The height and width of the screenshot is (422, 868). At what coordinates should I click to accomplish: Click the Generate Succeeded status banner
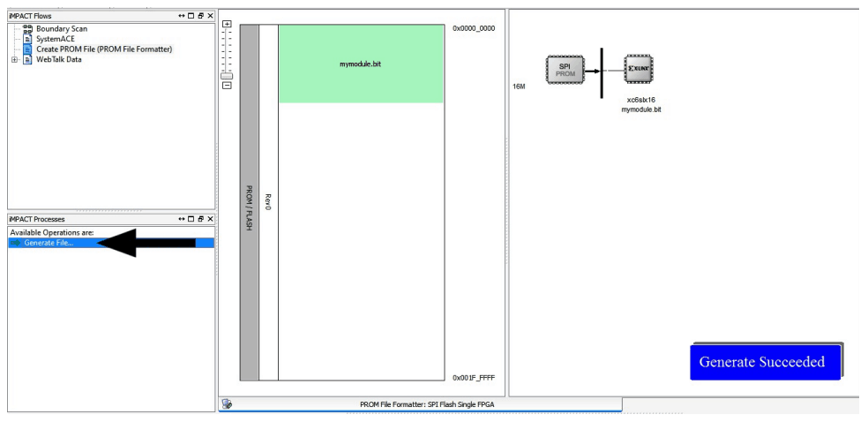point(762,362)
